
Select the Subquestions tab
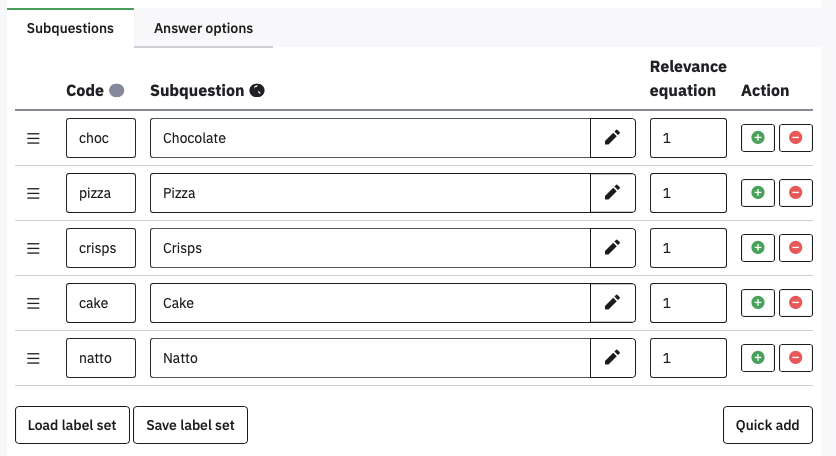click(x=70, y=28)
